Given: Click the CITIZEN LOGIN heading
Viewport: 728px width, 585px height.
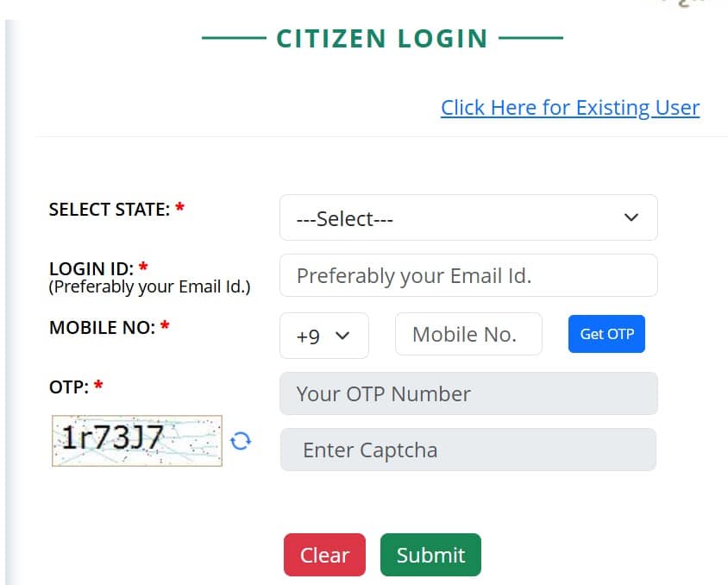Looking at the screenshot, I should coord(381,38).
